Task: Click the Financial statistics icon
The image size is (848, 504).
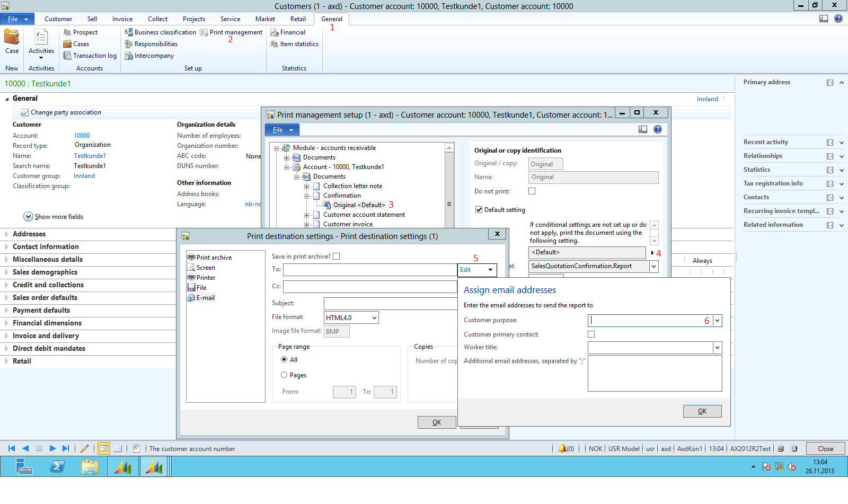Action: 275,32
